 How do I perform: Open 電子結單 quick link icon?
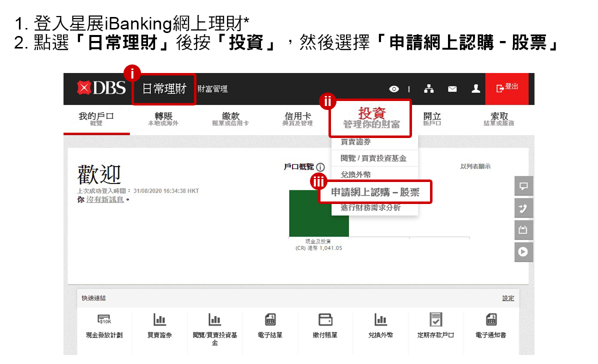270,320
